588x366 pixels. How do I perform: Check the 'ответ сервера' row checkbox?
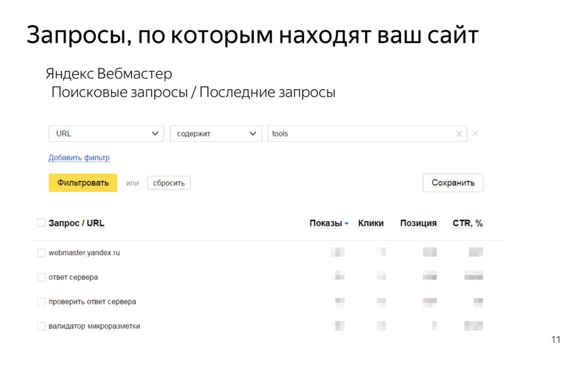pos(41,277)
